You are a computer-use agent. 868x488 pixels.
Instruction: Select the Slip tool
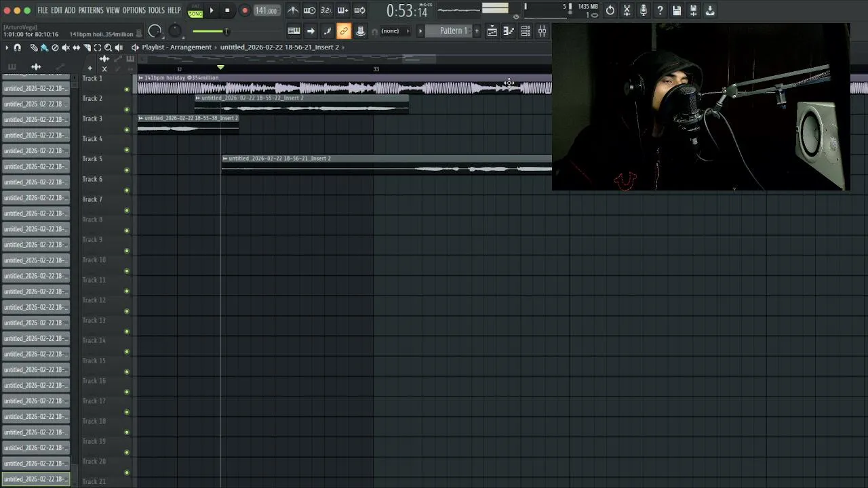77,47
